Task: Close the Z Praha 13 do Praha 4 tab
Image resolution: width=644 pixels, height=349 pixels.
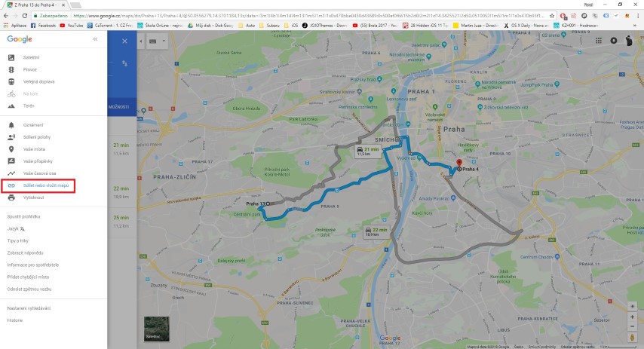Action: point(63,5)
